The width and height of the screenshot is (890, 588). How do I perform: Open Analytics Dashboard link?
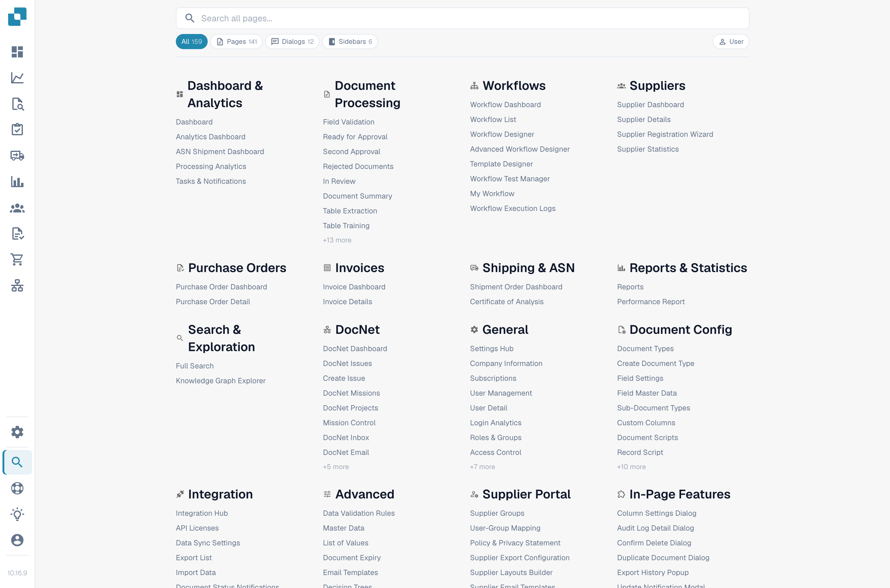point(210,137)
